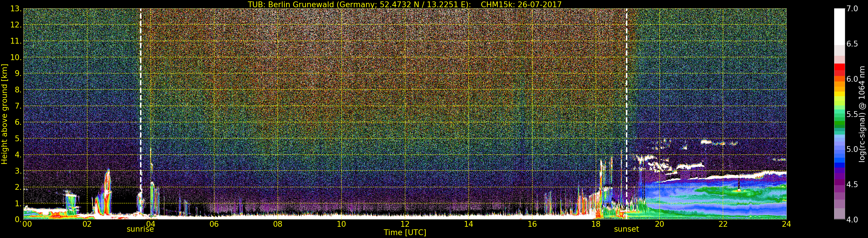The image size is (868, 238).
Task: Click the '24' tick on the time axis
Action: [786, 224]
